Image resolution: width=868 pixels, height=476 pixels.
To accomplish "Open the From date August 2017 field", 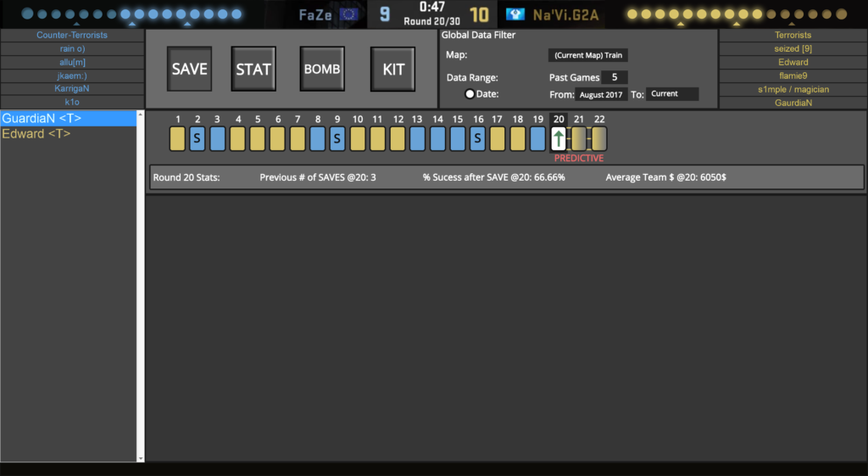I will [601, 94].
